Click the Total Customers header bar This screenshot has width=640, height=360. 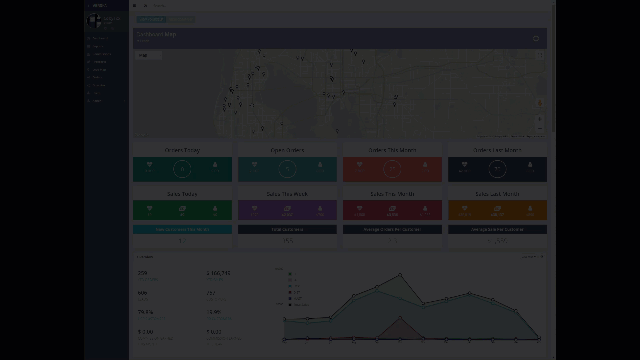(287, 229)
